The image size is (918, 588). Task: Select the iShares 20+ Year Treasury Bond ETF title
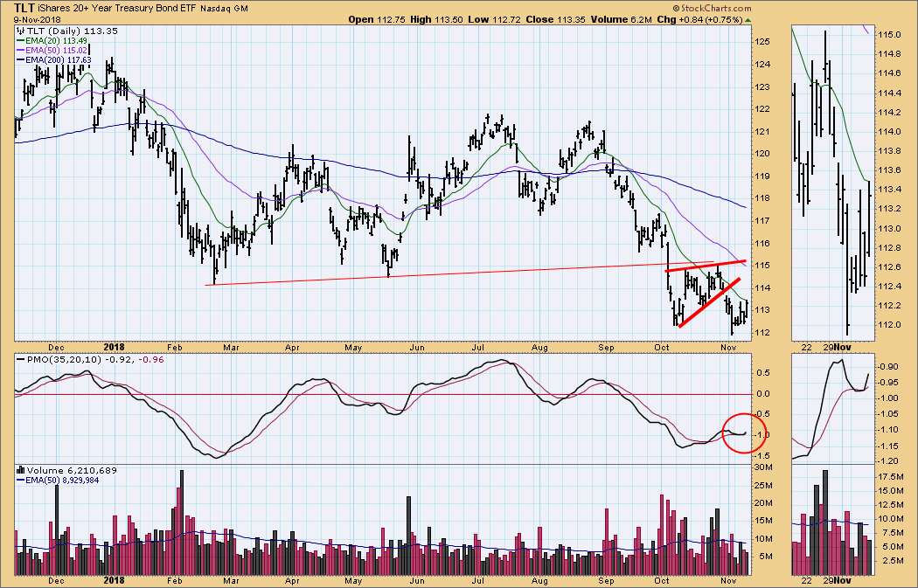tap(116, 9)
